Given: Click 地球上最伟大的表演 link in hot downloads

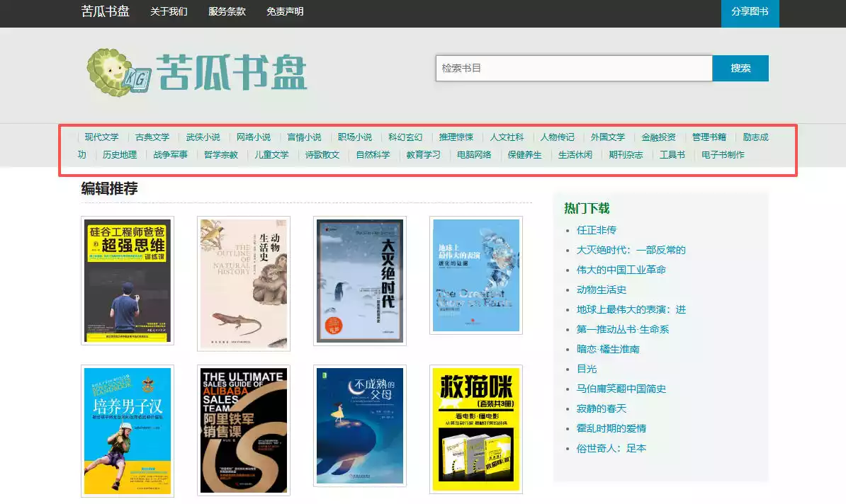Looking at the screenshot, I should (x=631, y=310).
